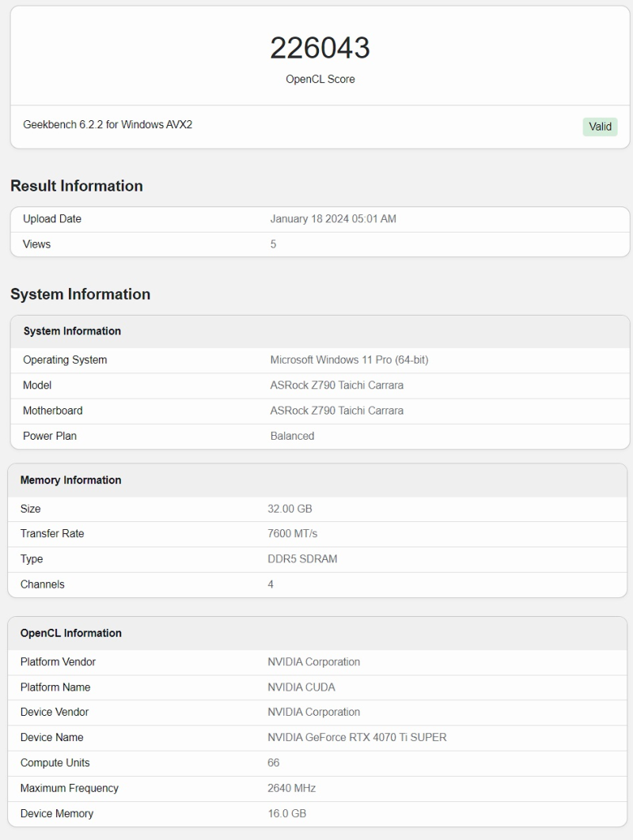Click the green Valid badge

pos(600,127)
